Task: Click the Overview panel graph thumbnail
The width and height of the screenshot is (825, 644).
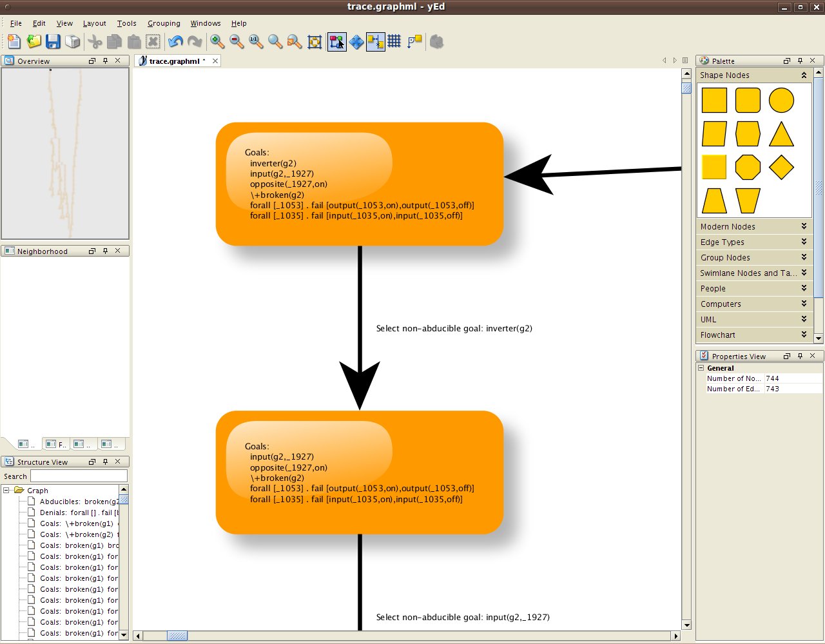Action: pos(65,153)
